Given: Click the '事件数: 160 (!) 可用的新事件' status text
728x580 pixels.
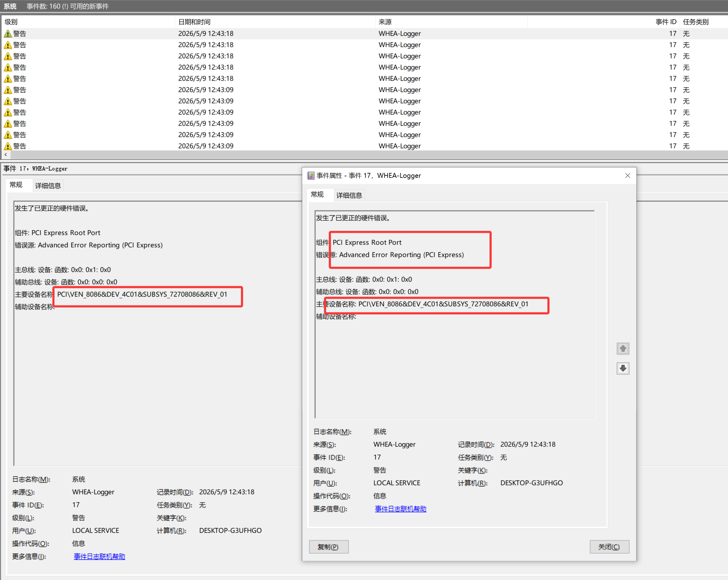Looking at the screenshot, I should (68, 6).
